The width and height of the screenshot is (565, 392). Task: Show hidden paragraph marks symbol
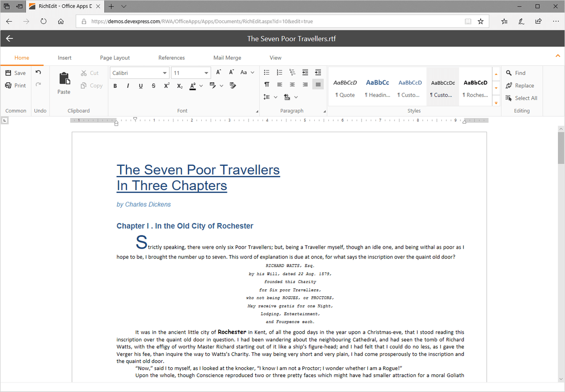(267, 84)
